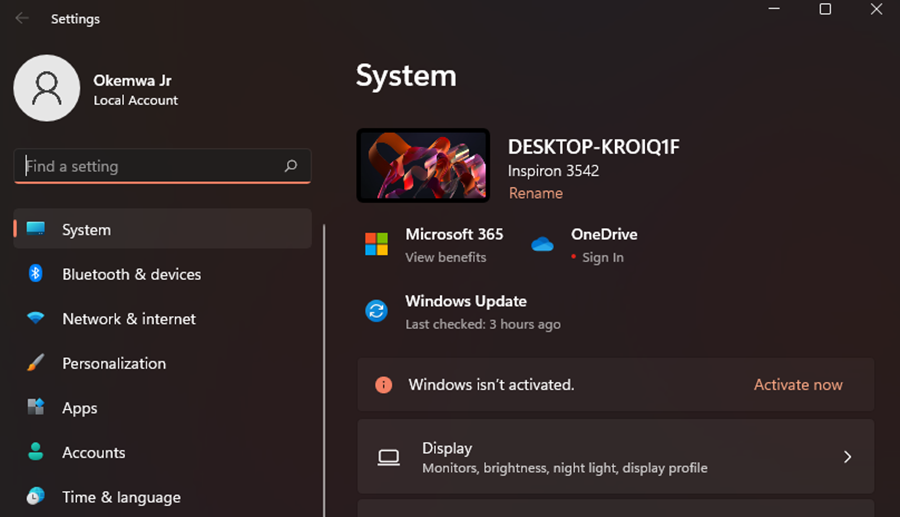Expand Display settings with chevron arrow
This screenshot has width=900, height=517.
coord(847,457)
